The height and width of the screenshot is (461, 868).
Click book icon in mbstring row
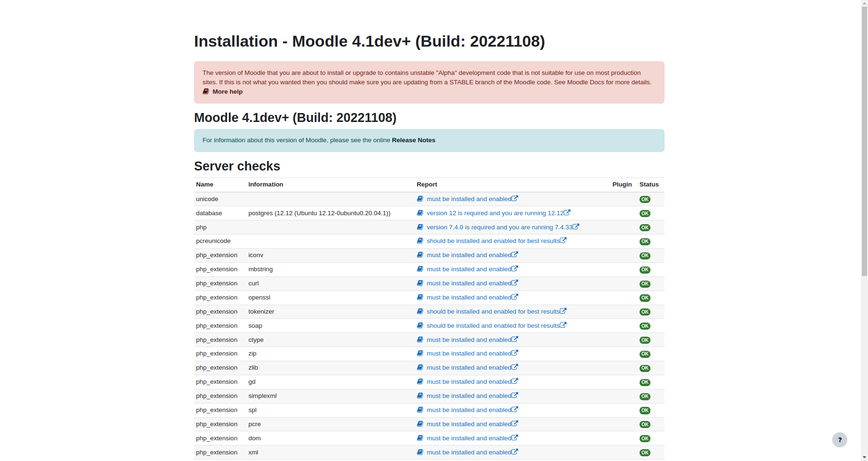[x=420, y=269]
